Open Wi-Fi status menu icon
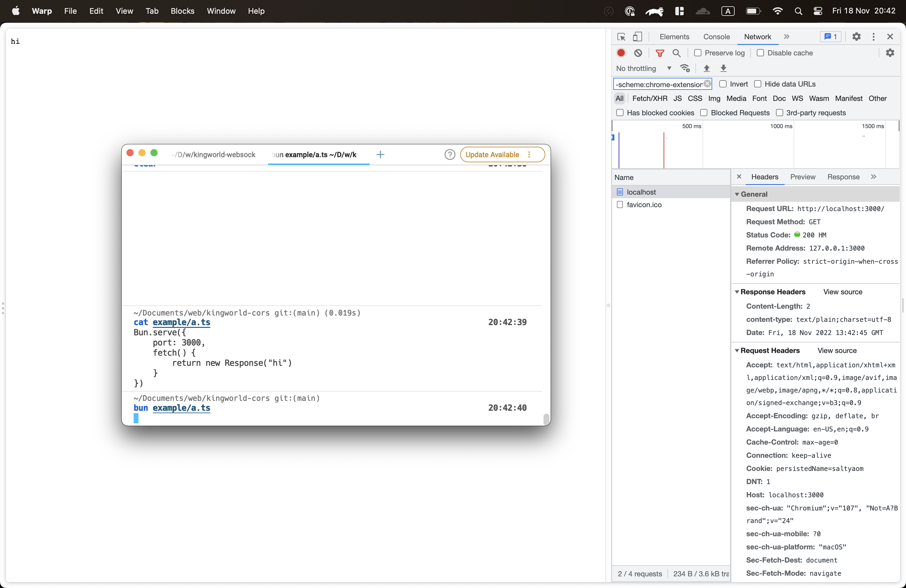The height and width of the screenshot is (588, 906). [x=777, y=11]
